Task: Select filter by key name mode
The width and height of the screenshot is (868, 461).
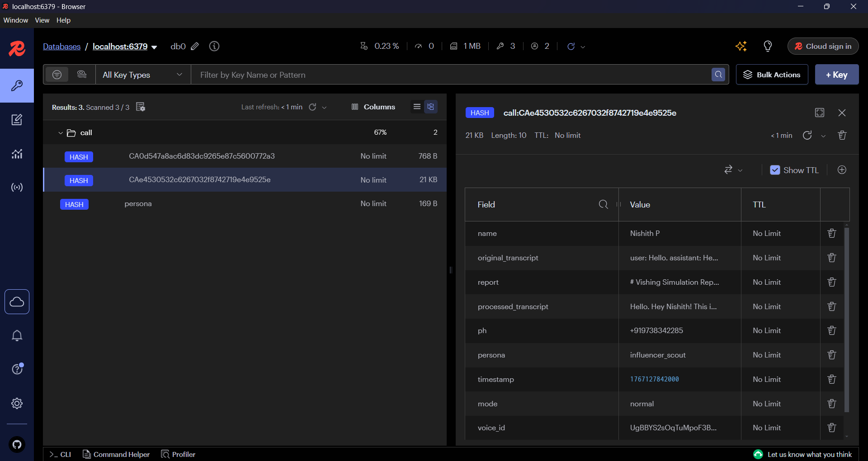Action: [57, 75]
